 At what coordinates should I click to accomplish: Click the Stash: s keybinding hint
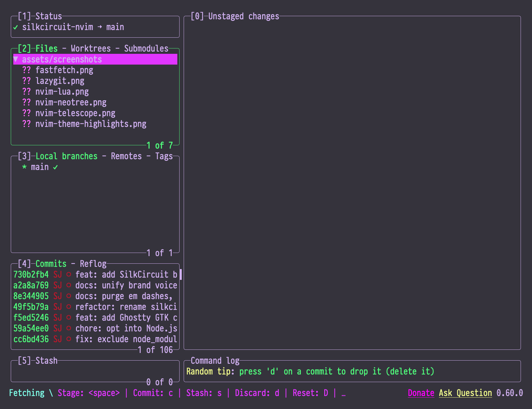204,393
